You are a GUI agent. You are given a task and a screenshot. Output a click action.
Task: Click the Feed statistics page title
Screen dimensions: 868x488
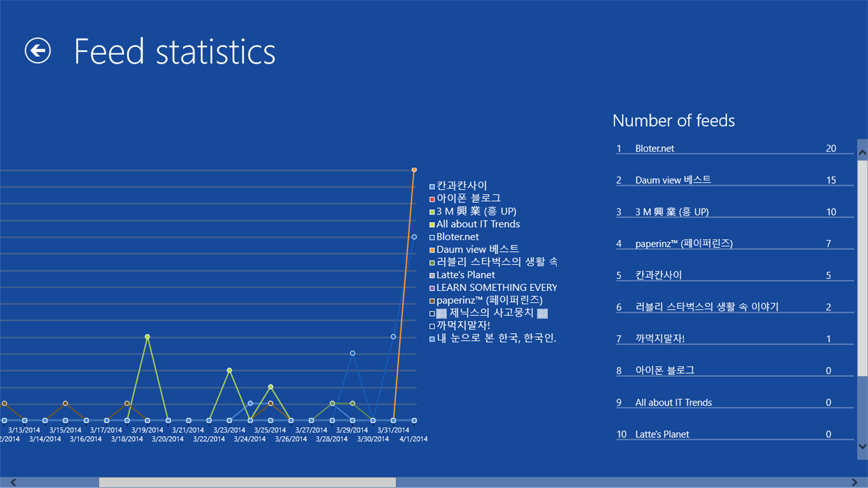[175, 51]
